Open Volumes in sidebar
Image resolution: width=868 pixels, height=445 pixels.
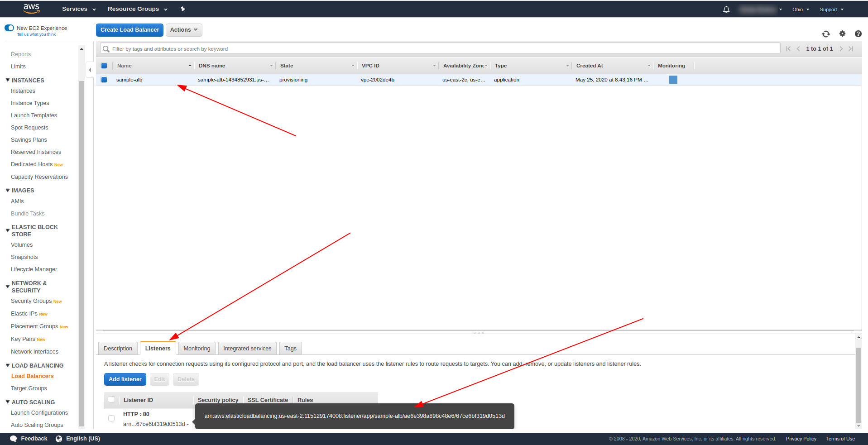pos(22,245)
